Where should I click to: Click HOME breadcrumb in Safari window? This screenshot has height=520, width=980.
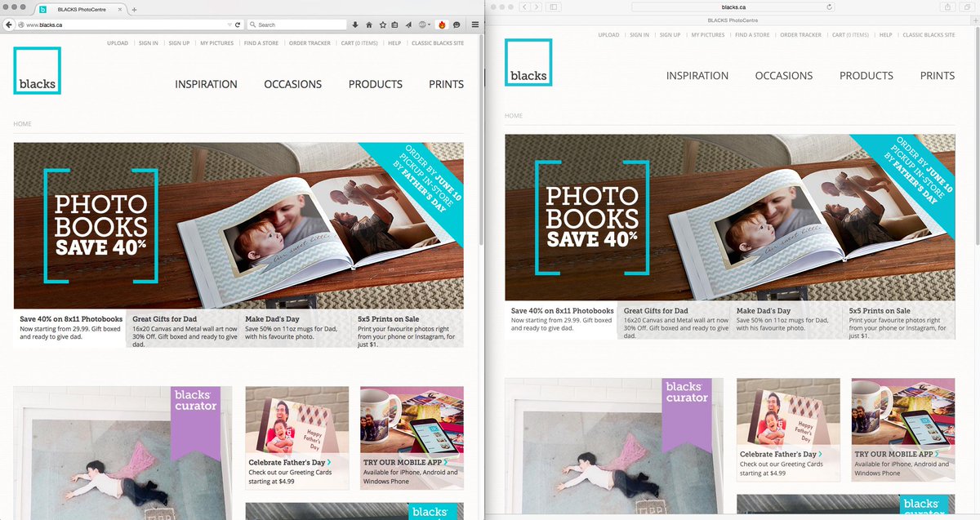click(514, 116)
